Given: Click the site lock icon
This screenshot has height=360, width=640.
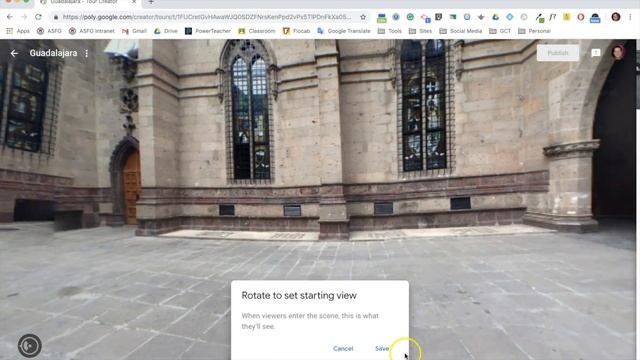Looking at the screenshot, I should (56, 17).
